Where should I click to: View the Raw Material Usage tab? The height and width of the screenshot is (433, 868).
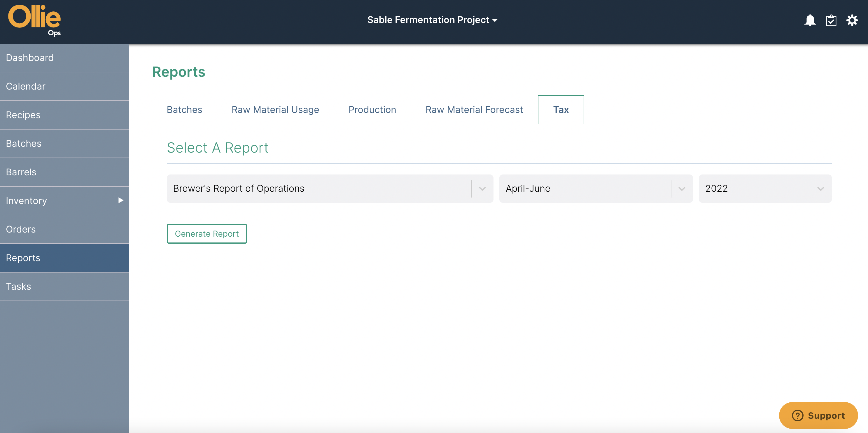[275, 109]
